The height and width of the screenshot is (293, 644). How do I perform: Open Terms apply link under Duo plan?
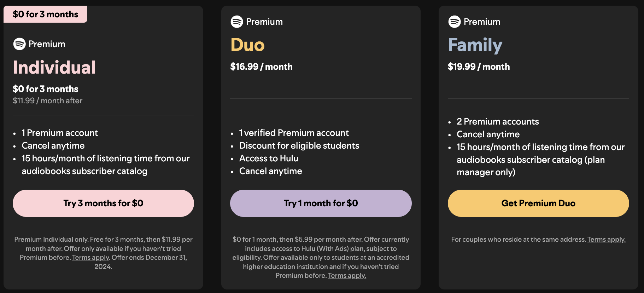[346, 275]
